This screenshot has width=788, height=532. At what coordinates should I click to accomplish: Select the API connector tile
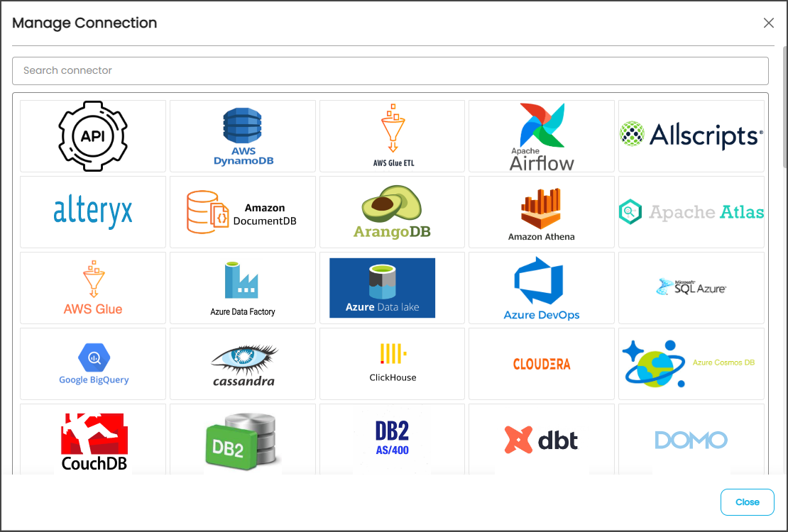click(93, 136)
